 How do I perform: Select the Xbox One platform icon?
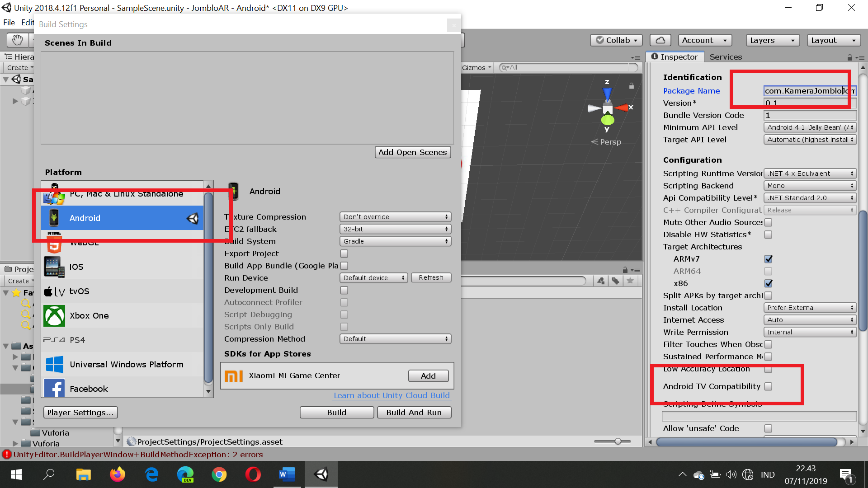(54, 316)
